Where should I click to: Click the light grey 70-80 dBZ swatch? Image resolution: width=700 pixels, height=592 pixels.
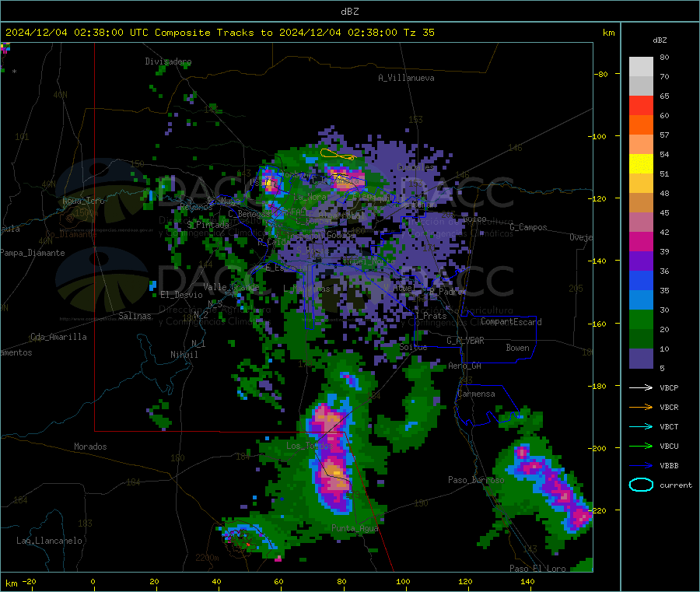pyautogui.click(x=641, y=67)
